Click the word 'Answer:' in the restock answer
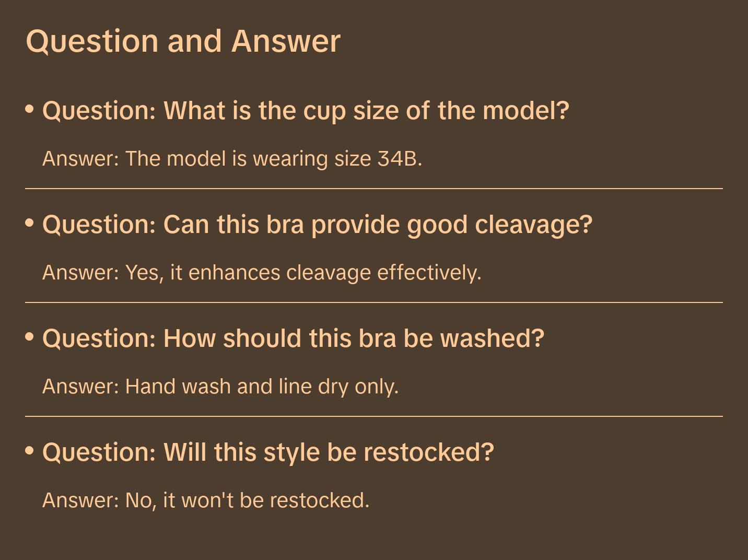Screen dimensions: 748x560 pos(81,500)
